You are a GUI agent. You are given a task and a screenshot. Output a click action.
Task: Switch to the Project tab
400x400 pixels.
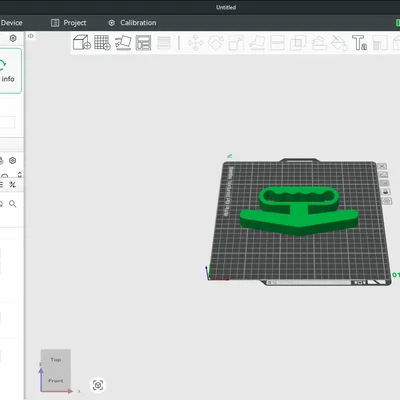68,23
